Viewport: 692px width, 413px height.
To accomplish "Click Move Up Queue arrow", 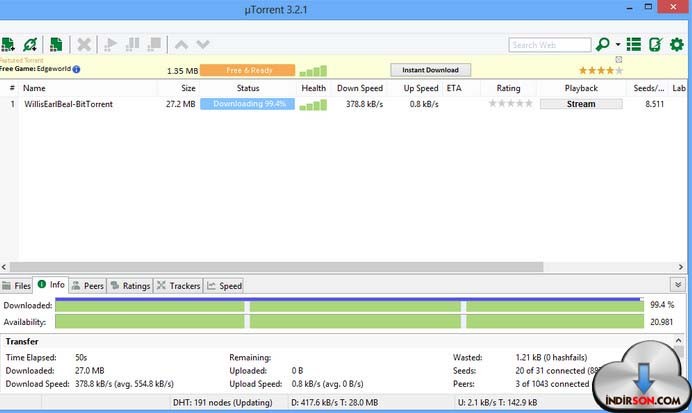I will (x=181, y=45).
